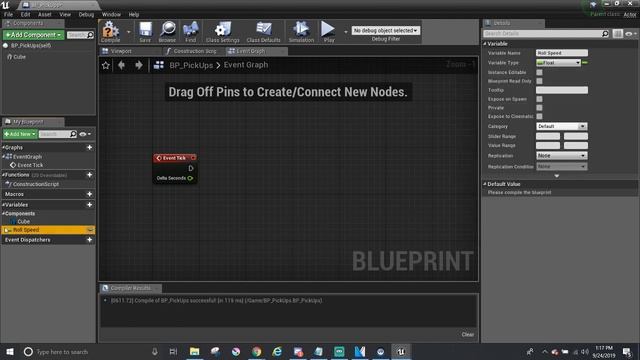Toggle Expose to Cinematics checkbox
The image size is (640, 360).
click(x=539, y=116)
